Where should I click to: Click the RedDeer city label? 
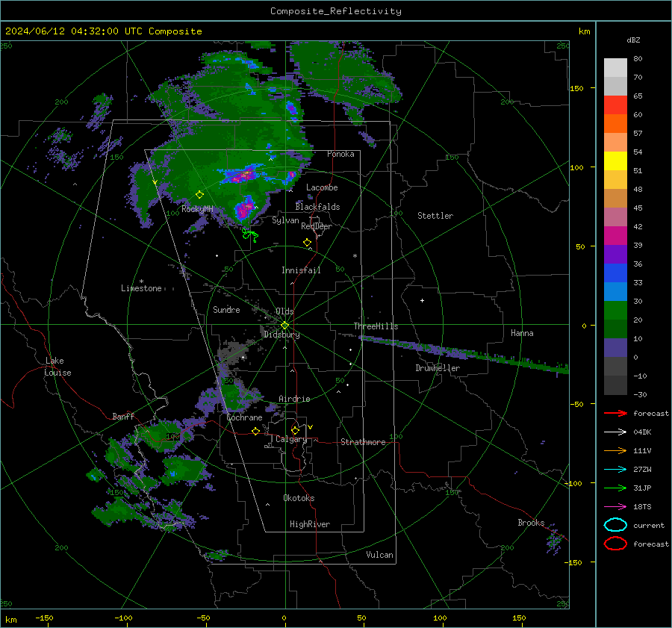click(x=317, y=226)
